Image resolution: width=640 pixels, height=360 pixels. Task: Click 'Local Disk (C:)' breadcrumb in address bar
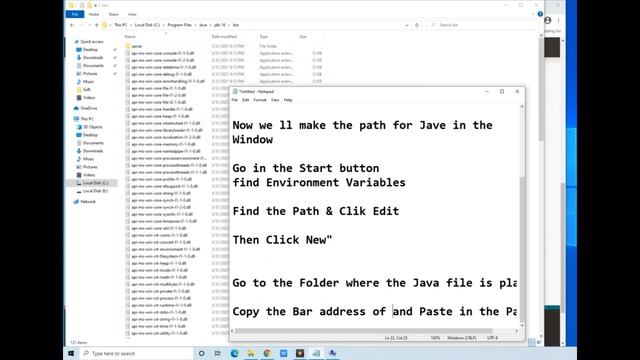click(147, 25)
